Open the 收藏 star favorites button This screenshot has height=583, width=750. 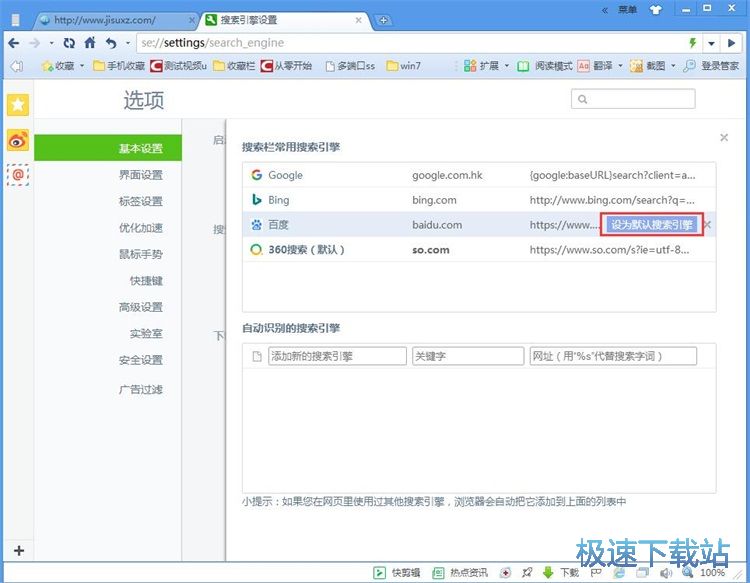(58, 66)
